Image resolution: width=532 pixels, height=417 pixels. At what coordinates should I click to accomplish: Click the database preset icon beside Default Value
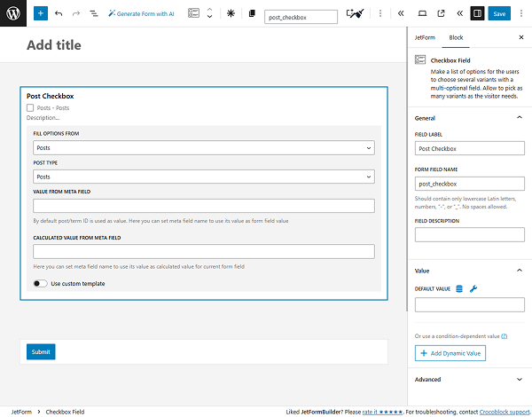459,289
